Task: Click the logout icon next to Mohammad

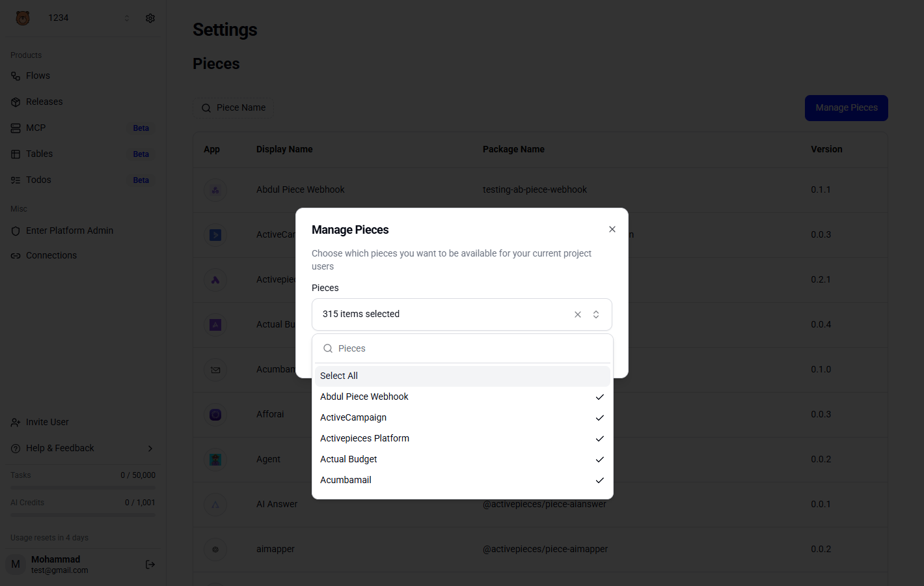Action: [x=150, y=565]
